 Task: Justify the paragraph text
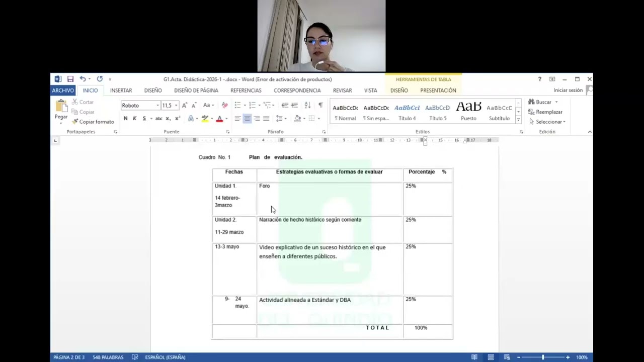click(x=266, y=119)
